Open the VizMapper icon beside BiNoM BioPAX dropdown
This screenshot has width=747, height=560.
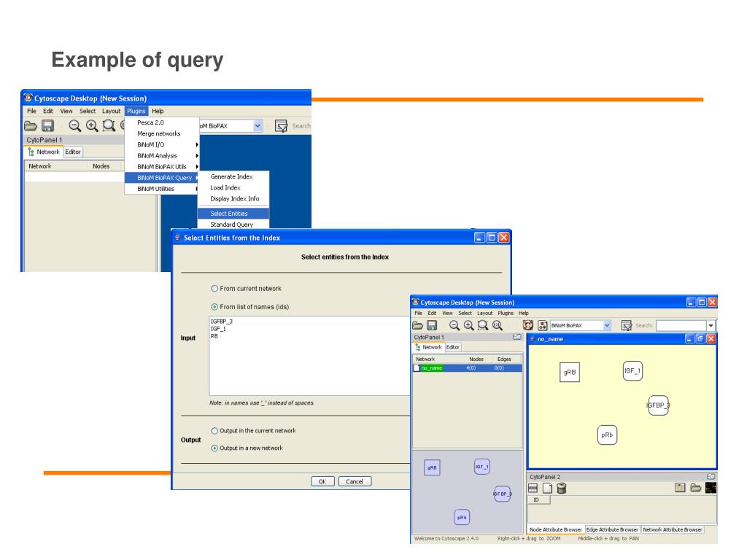[x=542, y=325]
